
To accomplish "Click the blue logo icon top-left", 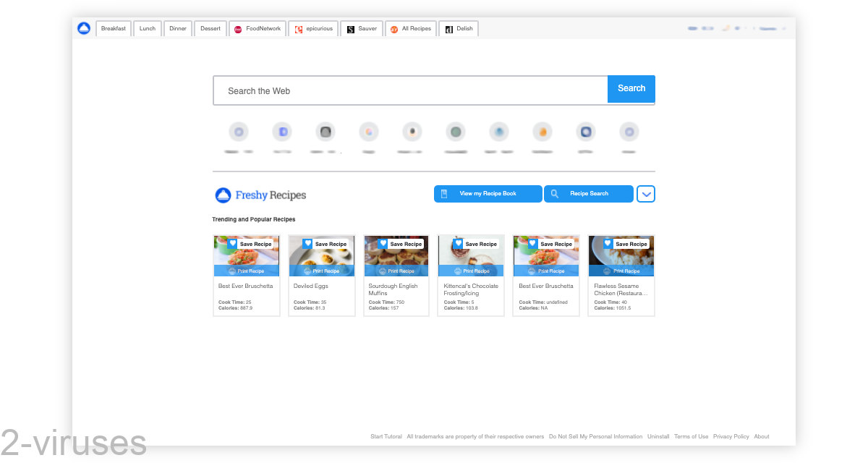I will point(84,27).
